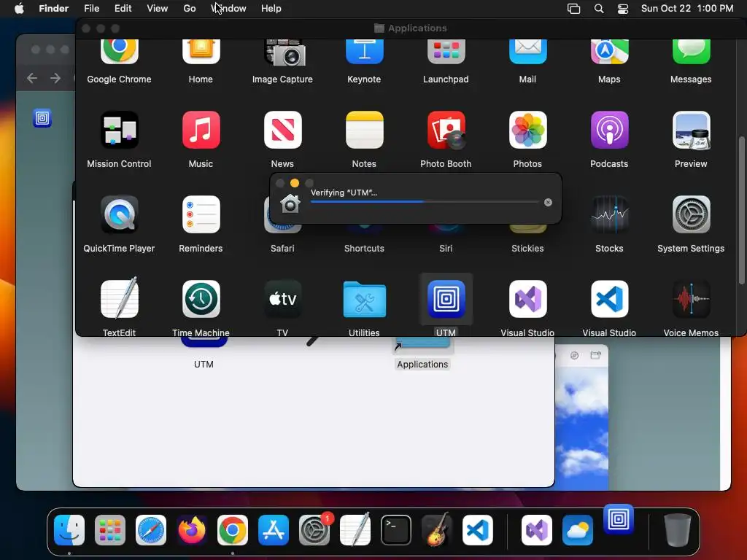Screen dimensions: 747x560
Task: Select the Keynote app icon
Action: point(364,52)
